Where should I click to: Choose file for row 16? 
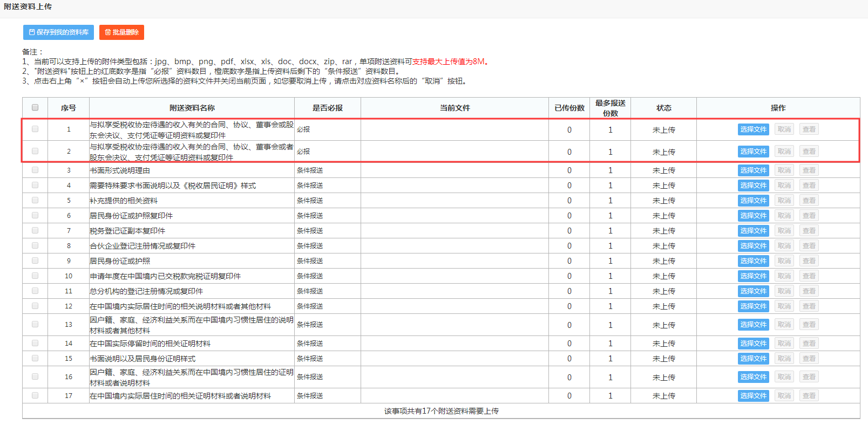pyautogui.click(x=754, y=377)
